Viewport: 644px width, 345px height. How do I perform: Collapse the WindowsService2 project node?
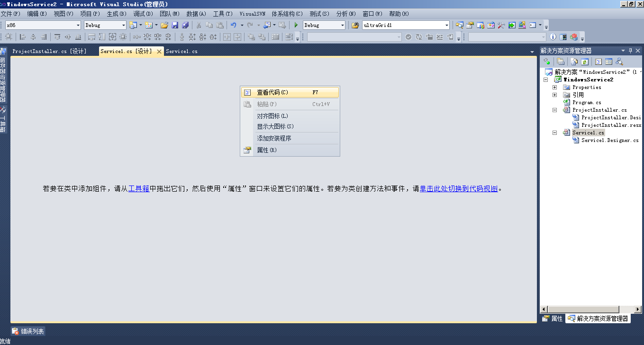point(545,80)
